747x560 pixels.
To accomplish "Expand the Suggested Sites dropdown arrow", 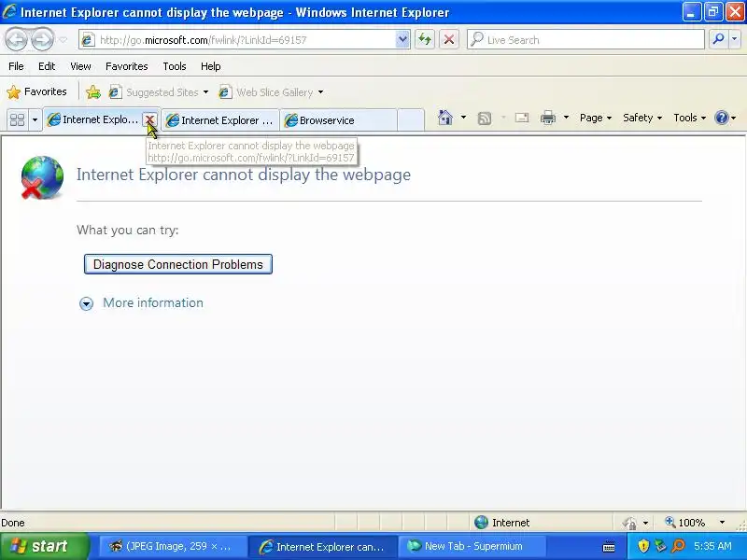I will coord(205,91).
